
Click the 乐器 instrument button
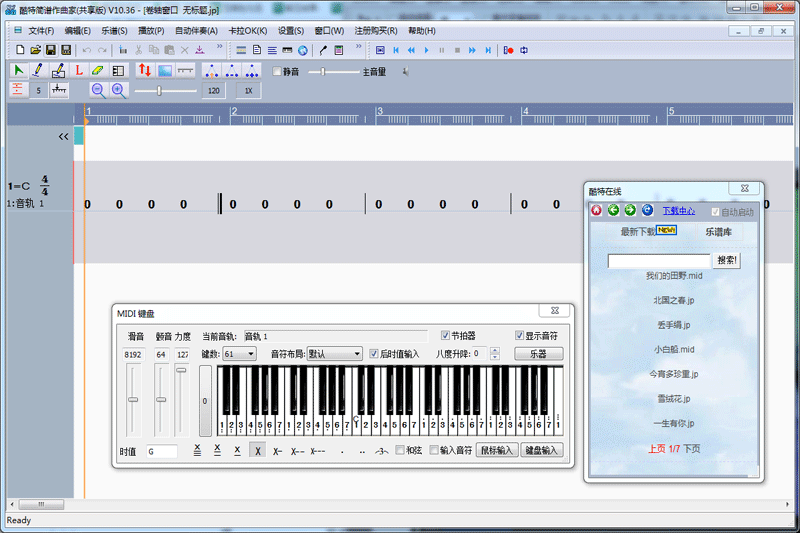pos(538,354)
